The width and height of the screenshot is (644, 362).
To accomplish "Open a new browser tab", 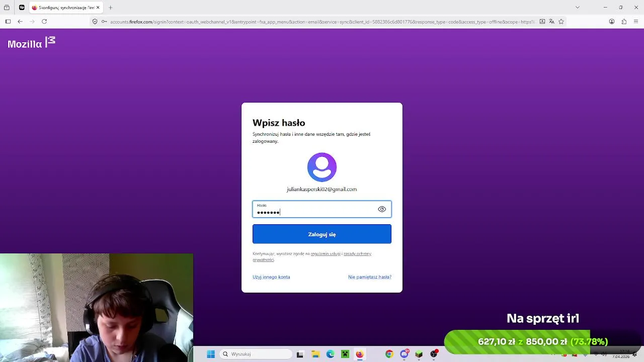I will [110, 8].
